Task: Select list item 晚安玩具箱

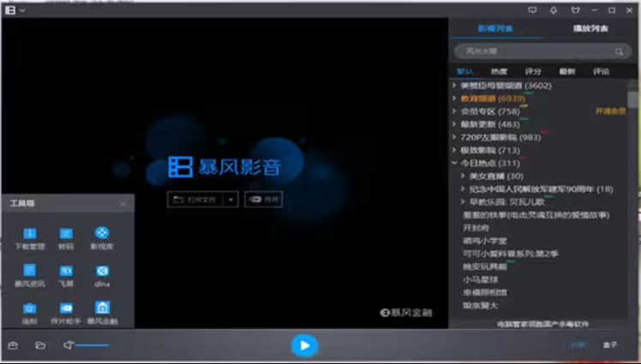Action: tap(485, 266)
